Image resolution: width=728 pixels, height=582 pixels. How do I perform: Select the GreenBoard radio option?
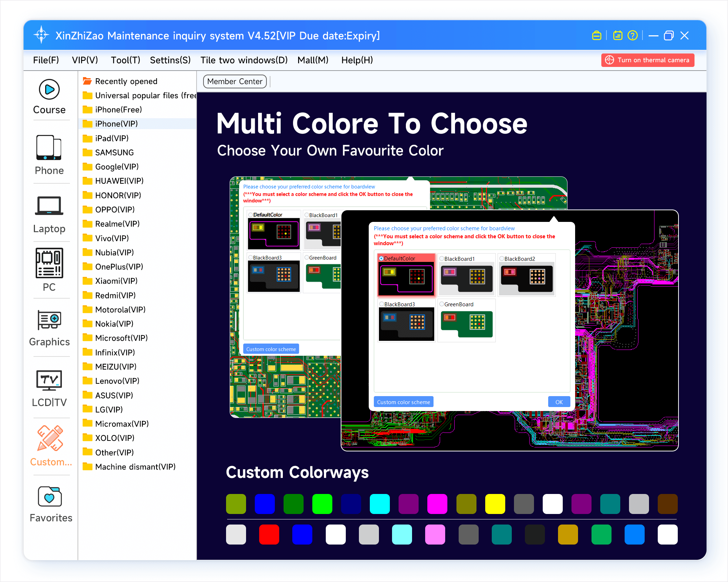[442, 304]
